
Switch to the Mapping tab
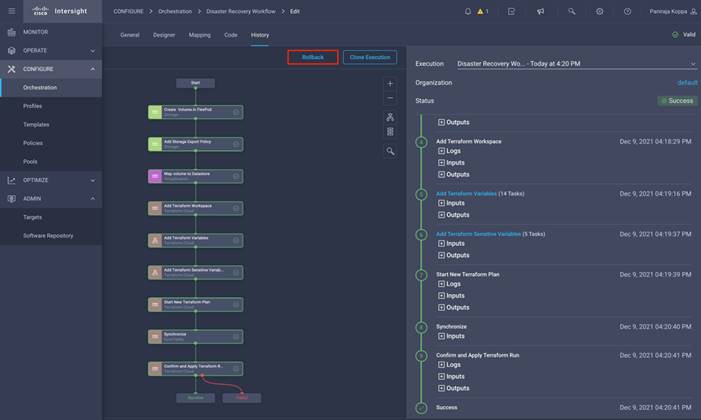pos(199,35)
